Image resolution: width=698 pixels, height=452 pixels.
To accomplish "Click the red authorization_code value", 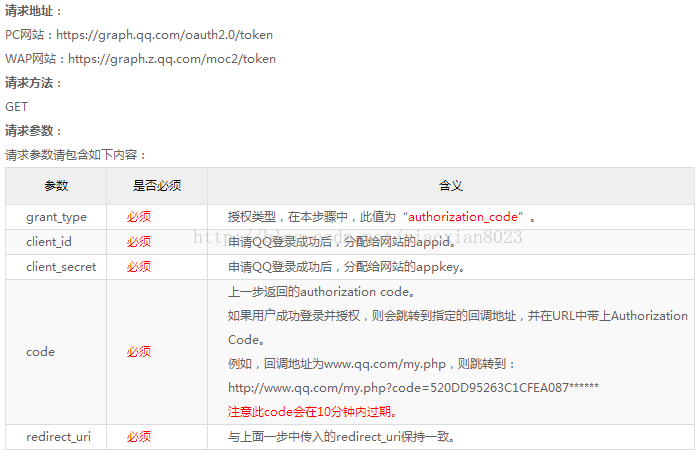I will (463, 217).
